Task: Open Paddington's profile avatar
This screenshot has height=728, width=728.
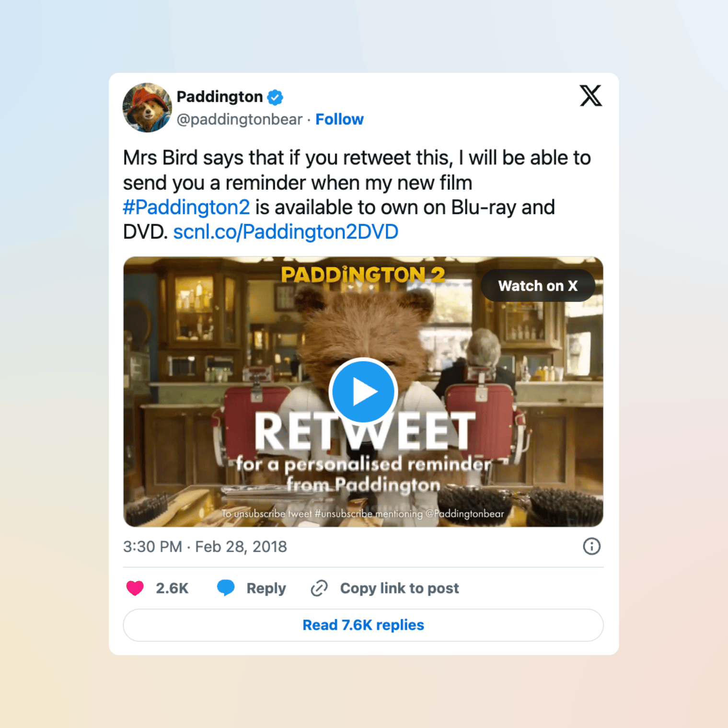Action: pyautogui.click(x=147, y=107)
